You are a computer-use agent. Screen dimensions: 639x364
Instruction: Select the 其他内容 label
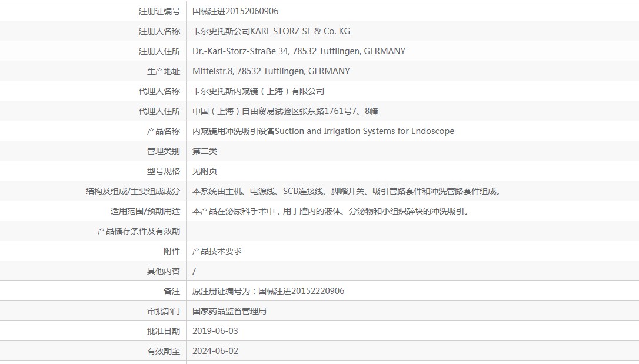(x=164, y=271)
